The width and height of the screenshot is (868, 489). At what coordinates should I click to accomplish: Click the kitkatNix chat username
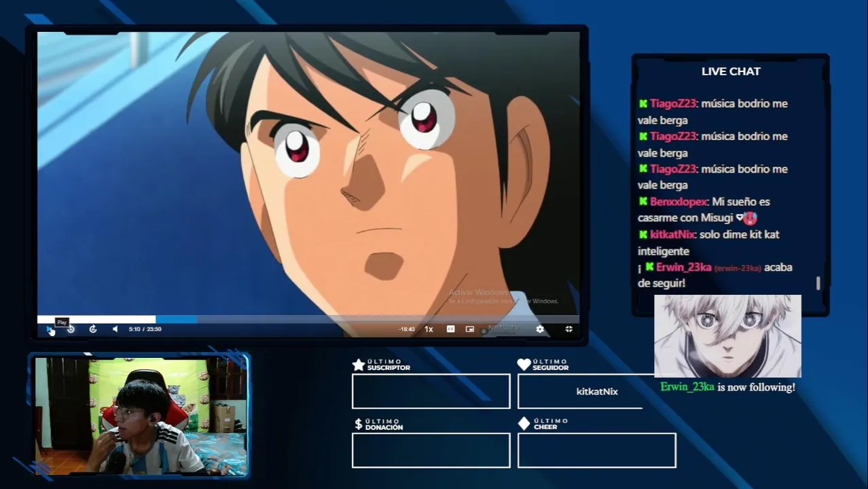coord(672,234)
